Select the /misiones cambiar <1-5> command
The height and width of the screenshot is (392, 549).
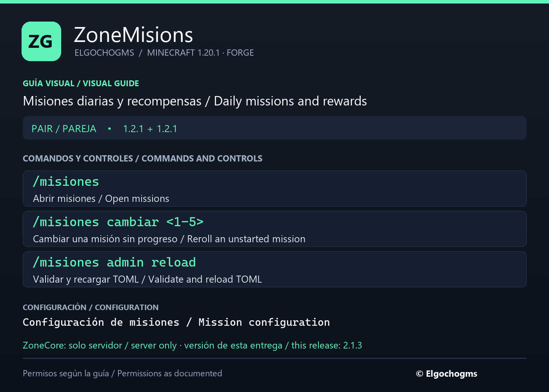coord(118,222)
